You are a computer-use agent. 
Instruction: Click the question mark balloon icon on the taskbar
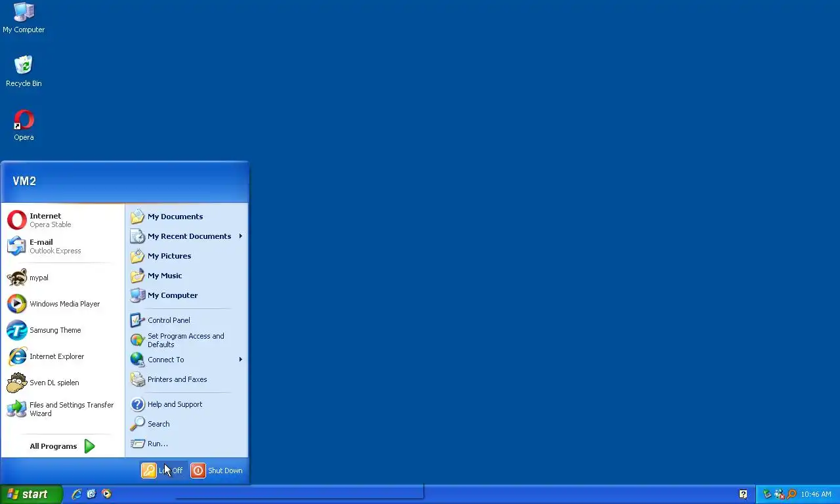(743, 494)
